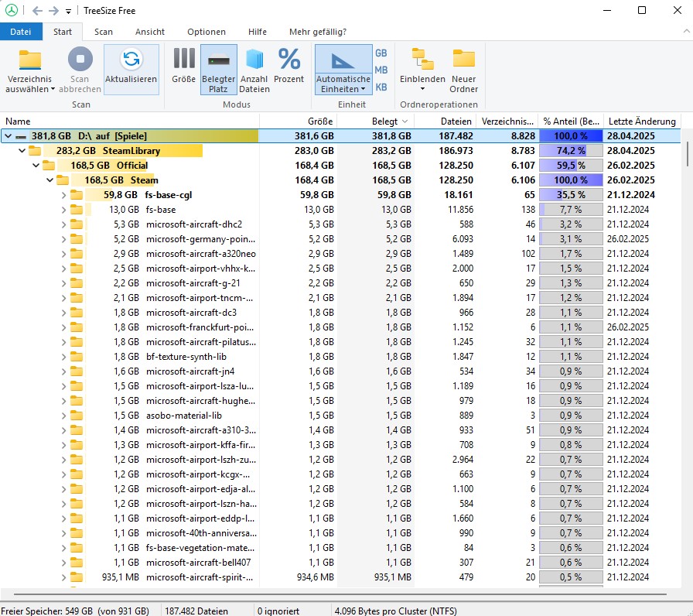
Task: Click folder icon of microsoft-aircraft-dc3
Action: [77, 313]
